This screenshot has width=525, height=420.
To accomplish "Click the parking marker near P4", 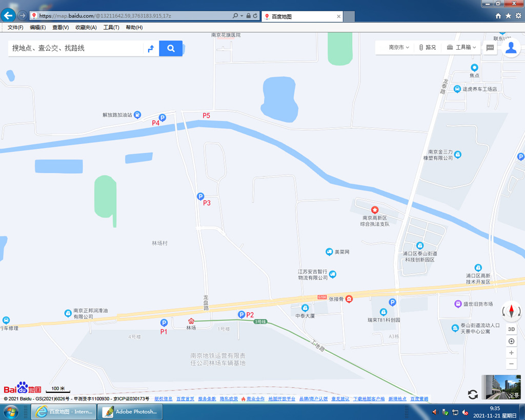I will [163, 117].
